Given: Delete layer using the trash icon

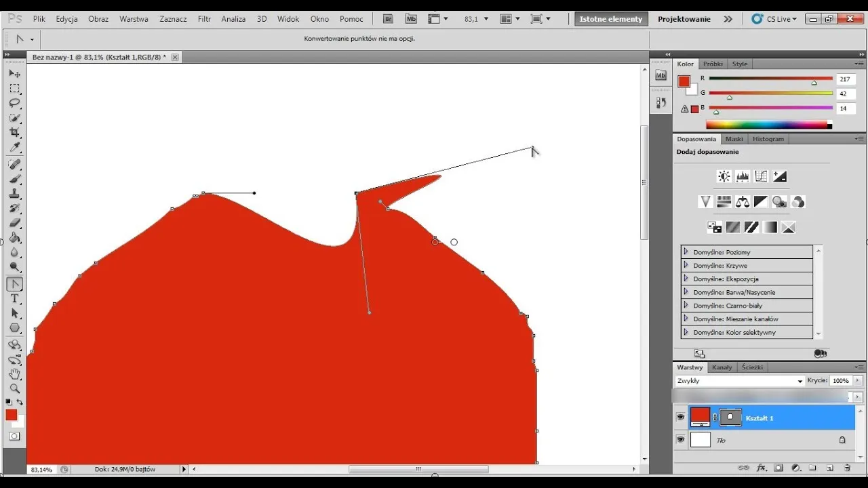Looking at the screenshot, I should point(847,468).
